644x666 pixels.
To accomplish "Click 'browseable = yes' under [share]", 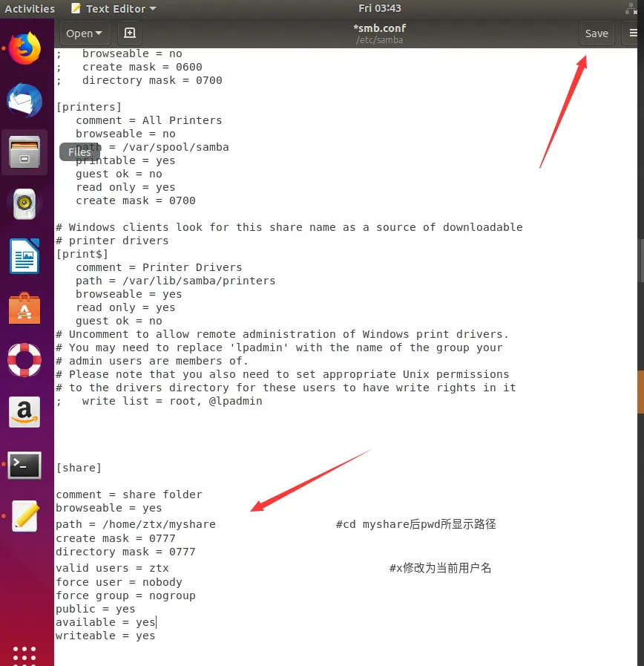I will click(x=109, y=508).
